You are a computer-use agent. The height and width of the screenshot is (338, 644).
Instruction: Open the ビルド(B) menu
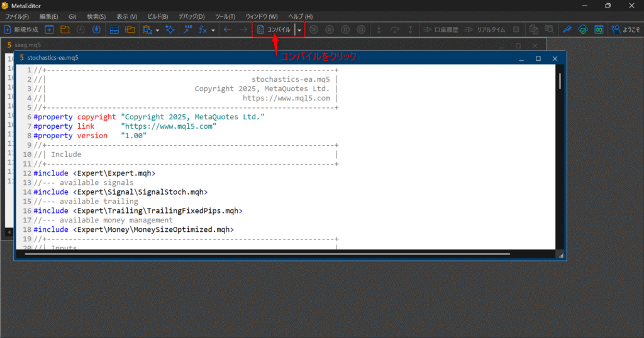pyautogui.click(x=158, y=16)
